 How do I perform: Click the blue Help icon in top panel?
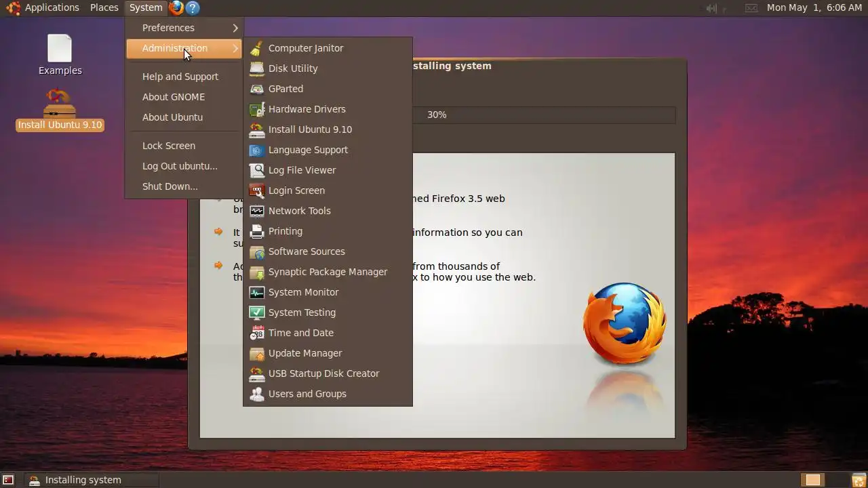[x=193, y=8]
